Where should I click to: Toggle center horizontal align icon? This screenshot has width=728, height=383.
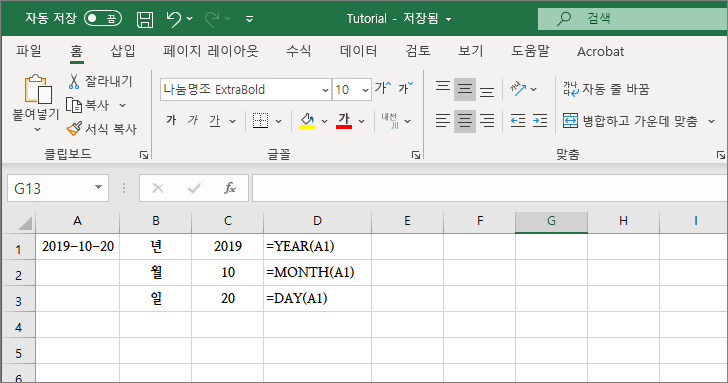coord(465,121)
